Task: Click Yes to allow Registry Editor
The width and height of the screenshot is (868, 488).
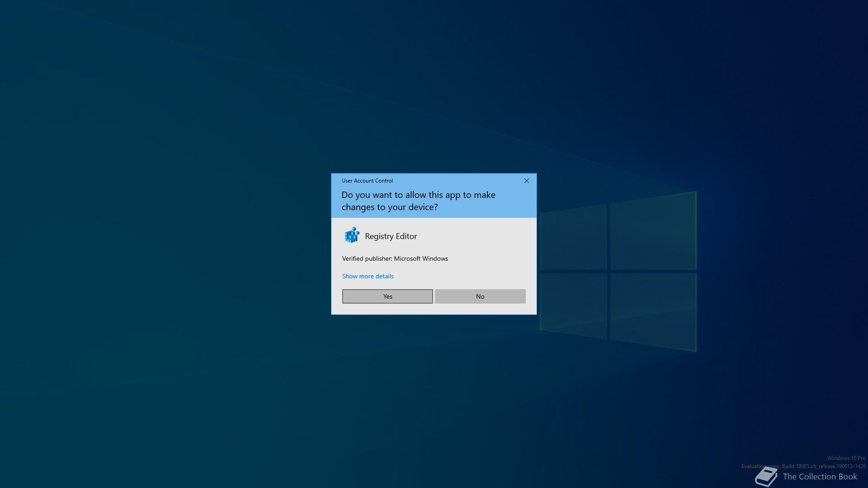Action: (387, 296)
